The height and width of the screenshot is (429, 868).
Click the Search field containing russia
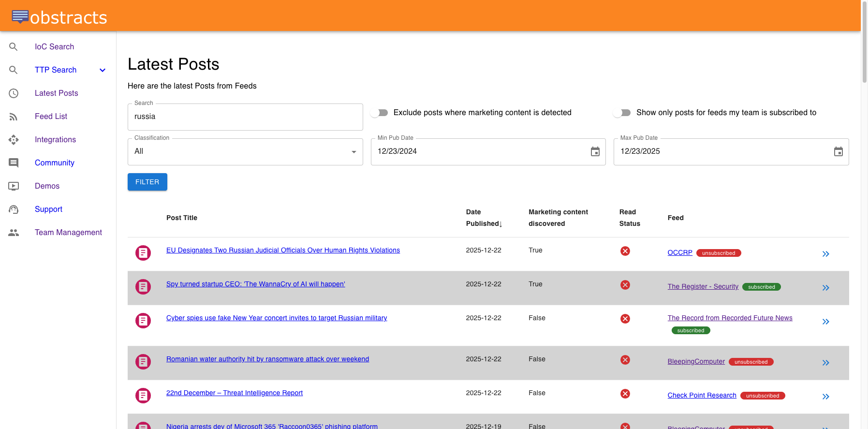point(245,117)
